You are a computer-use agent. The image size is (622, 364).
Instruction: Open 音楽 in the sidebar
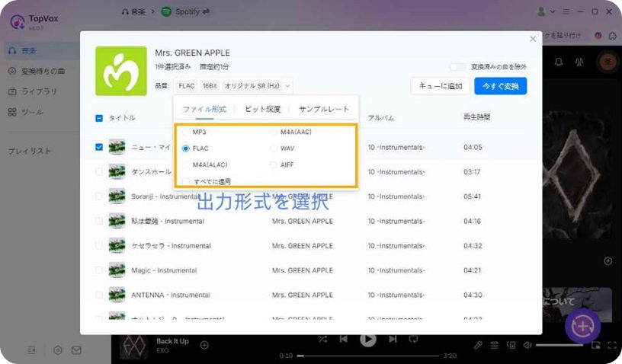(42, 51)
